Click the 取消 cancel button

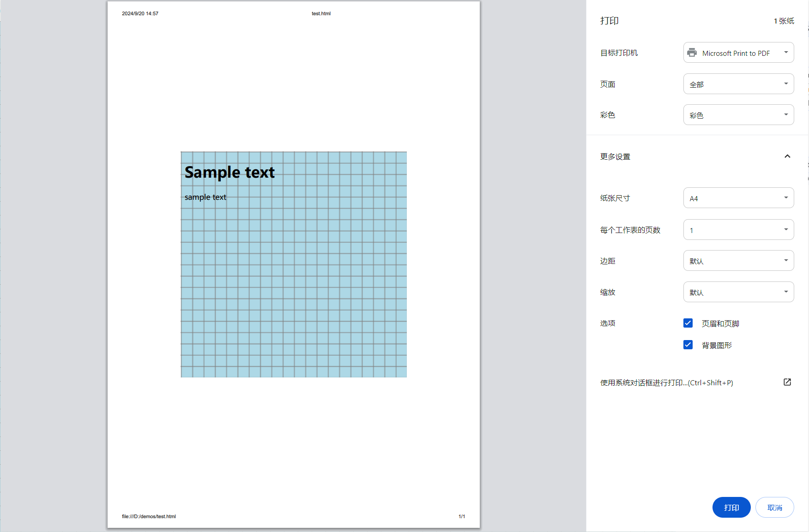point(774,508)
